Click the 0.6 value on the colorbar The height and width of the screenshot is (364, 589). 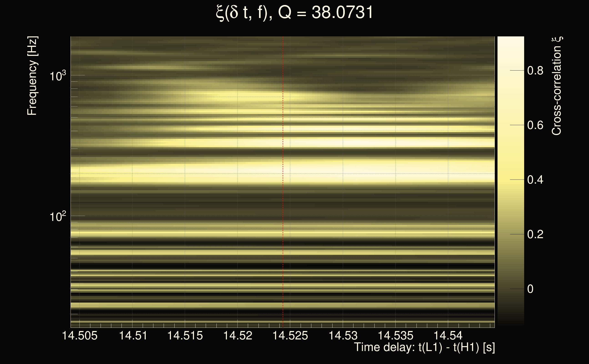point(535,125)
